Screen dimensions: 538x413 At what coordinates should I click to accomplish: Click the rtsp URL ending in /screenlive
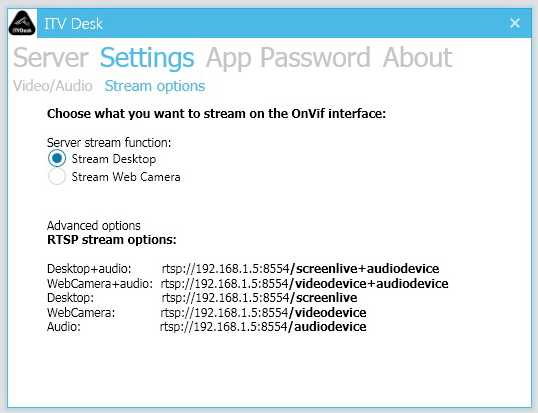(x=259, y=297)
